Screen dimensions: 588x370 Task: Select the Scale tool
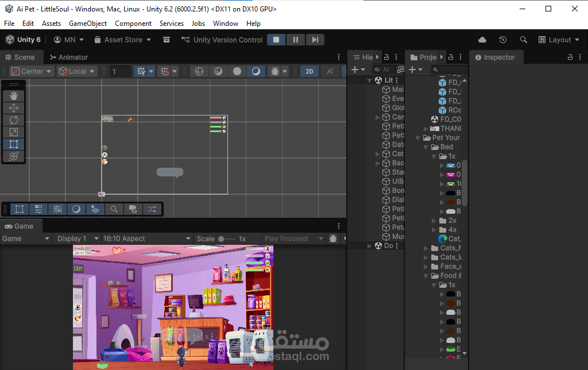pyautogui.click(x=14, y=132)
